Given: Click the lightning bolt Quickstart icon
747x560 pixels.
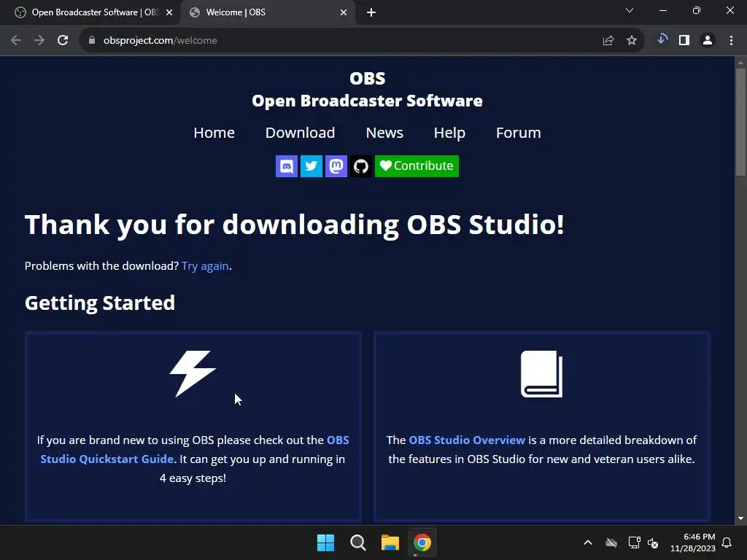Looking at the screenshot, I should pyautogui.click(x=193, y=374).
